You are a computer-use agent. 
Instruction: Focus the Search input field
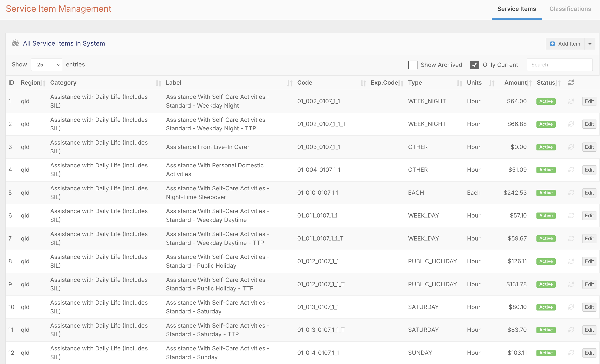560,65
